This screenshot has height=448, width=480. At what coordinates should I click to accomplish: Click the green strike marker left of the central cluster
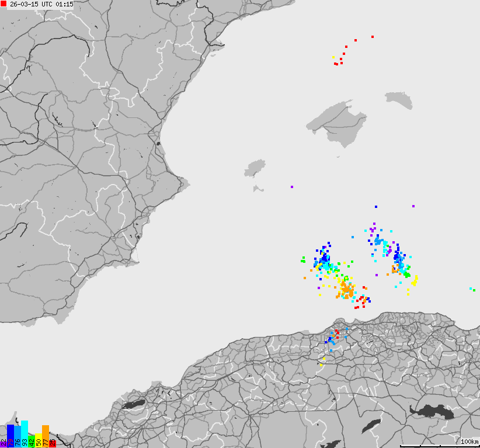tap(303, 261)
